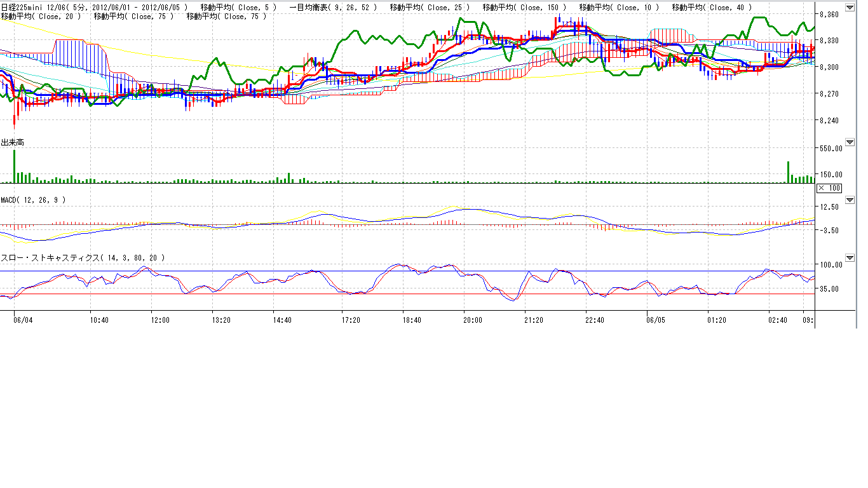Viewport: 868px width, 488px height.
Task: Click the 移動平均( Close, 150 ) indicator label
Action: pyautogui.click(x=524, y=8)
